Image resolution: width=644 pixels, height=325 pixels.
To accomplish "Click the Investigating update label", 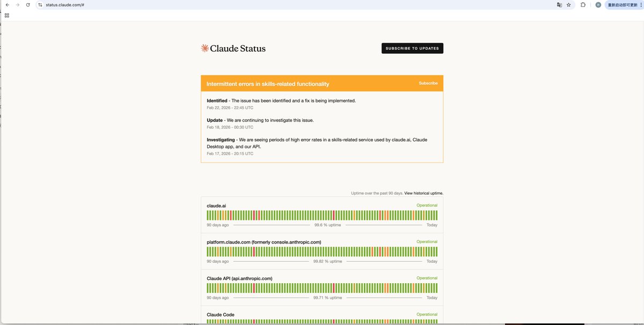I will (x=221, y=139).
